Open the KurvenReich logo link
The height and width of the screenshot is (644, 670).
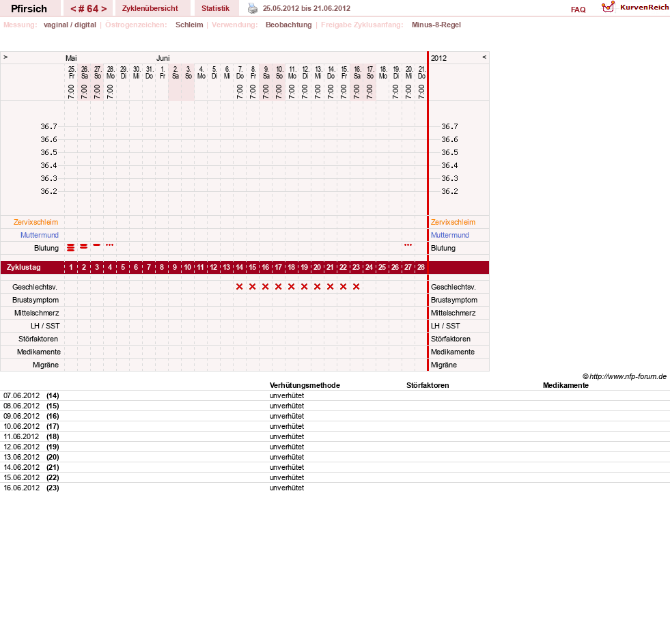point(635,8)
